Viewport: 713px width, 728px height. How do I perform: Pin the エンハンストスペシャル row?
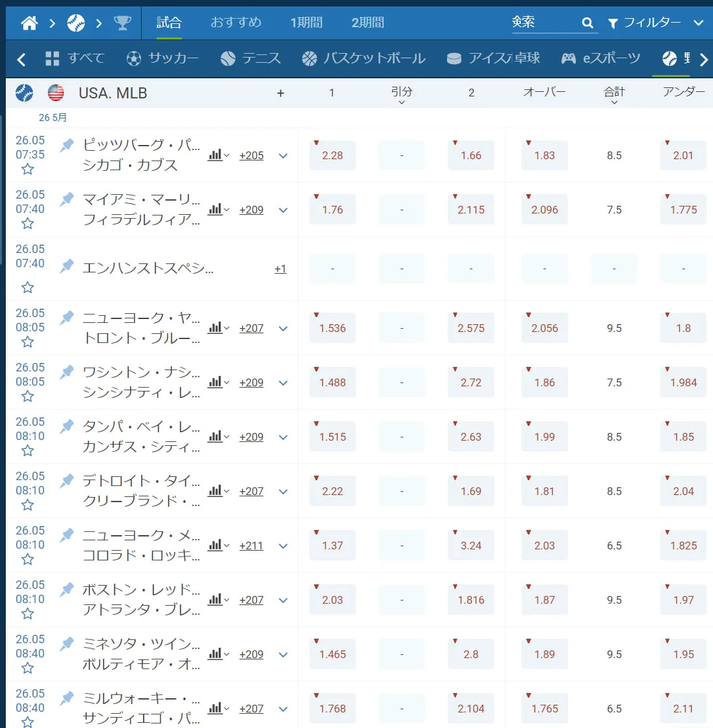pyautogui.click(x=67, y=267)
